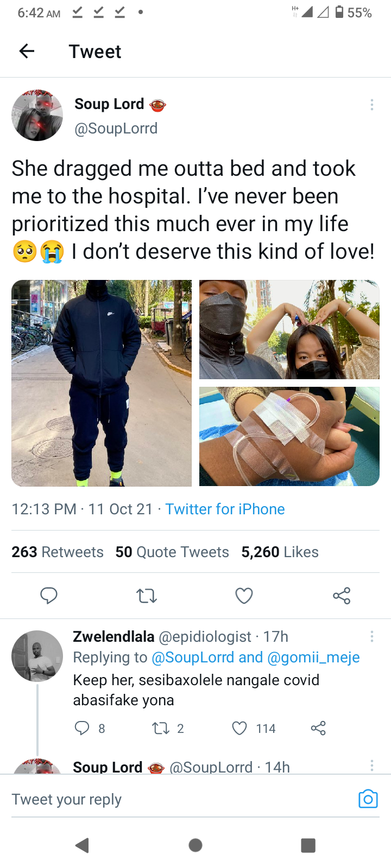Image resolution: width=391 pixels, height=868 pixels.
Task: Retweet the main tweet
Action: (x=147, y=596)
